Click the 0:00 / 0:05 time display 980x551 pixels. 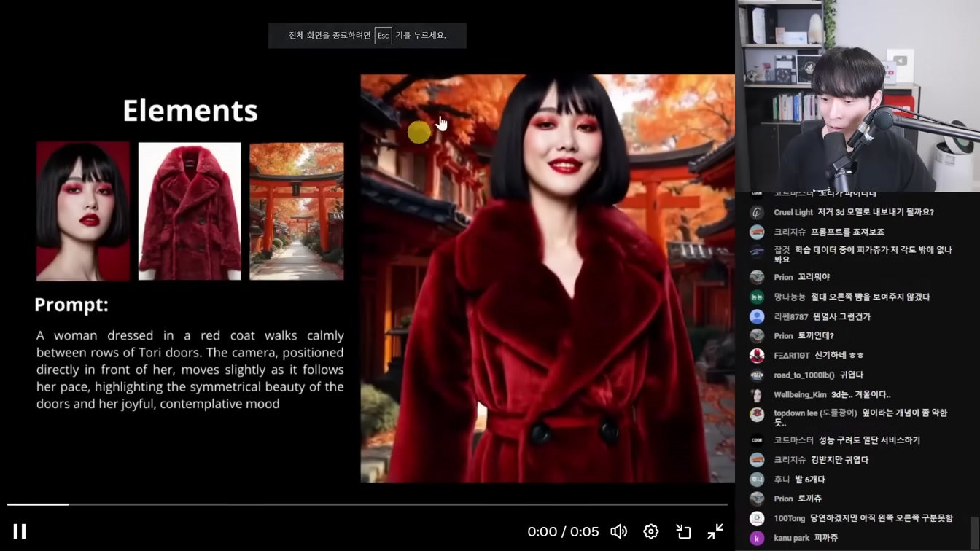[x=563, y=532]
